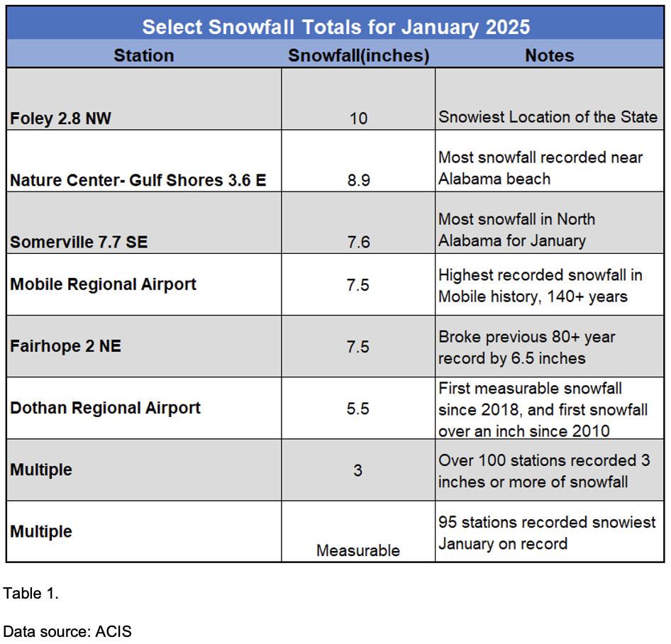This screenshot has height=644, width=671.
Task: Select the 95 stations recorded snowiest note
Action: (547, 533)
